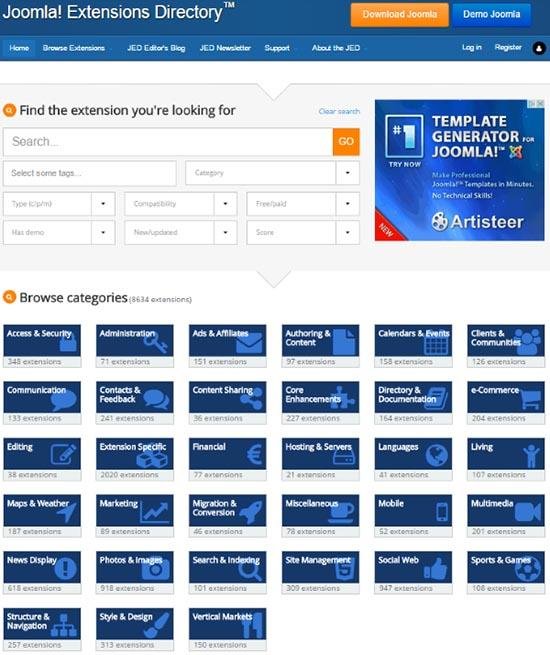The height and width of the screenshot is (655, 550).
Task: Open the Free/paid dropdown
Action: (x=303, y=204)
